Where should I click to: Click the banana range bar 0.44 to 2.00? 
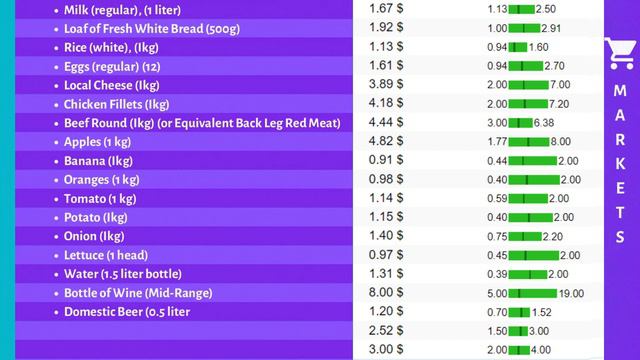click(533, 161)
